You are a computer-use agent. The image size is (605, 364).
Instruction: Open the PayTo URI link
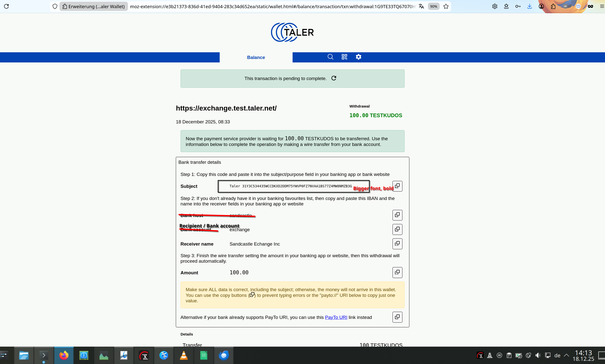(336, 317)
